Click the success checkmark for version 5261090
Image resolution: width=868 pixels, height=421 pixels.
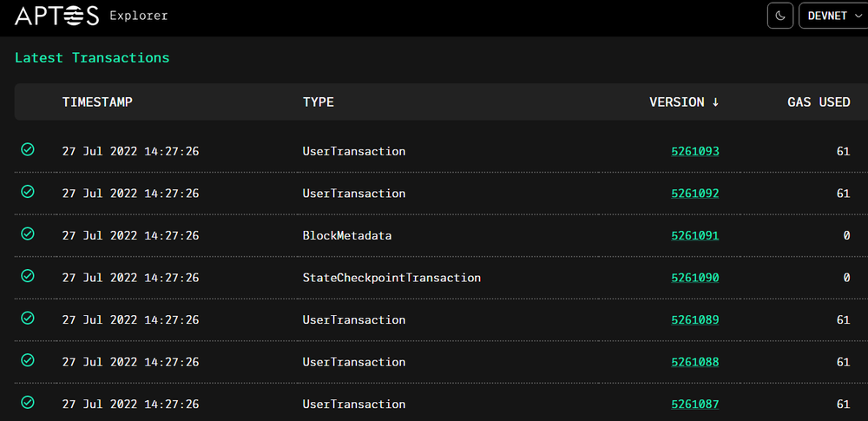tap(28, 277)
